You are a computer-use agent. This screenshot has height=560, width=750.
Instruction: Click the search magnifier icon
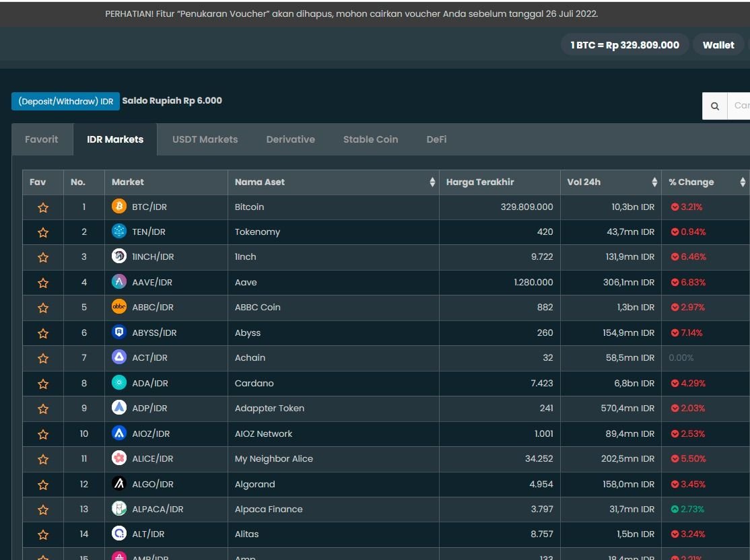tap(715, 106)
